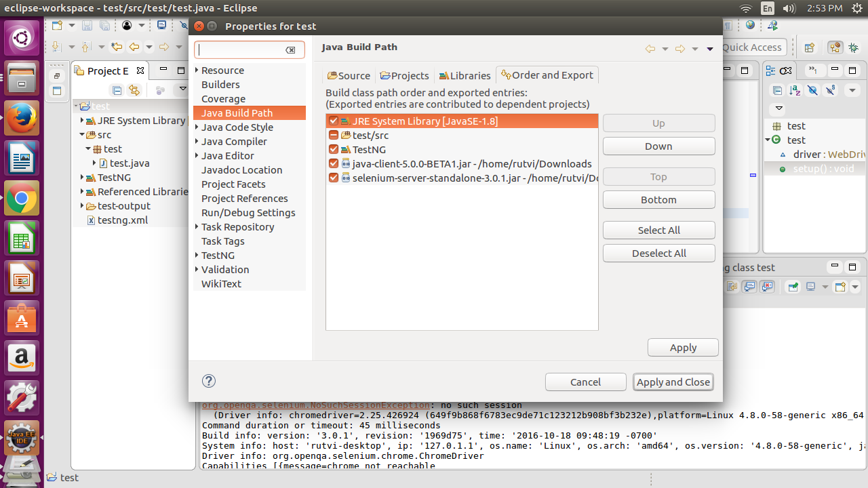Toggle the test/src export checkbox
Screen dimensions: 868x488
(x=333, y=135)
